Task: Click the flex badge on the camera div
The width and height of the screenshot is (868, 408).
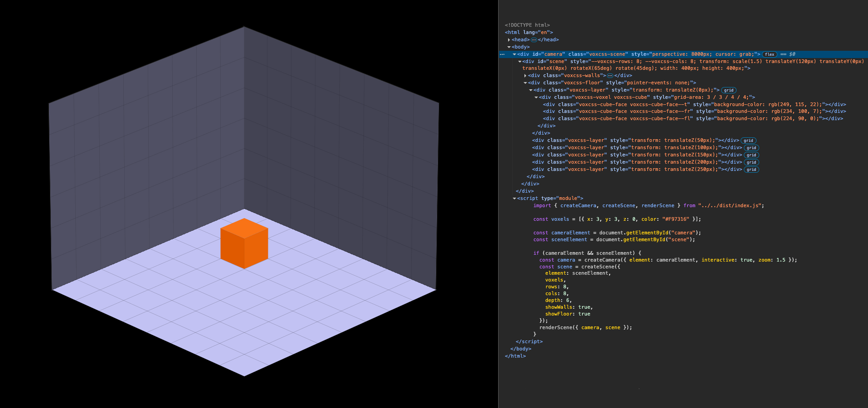Action: [769, 54]
